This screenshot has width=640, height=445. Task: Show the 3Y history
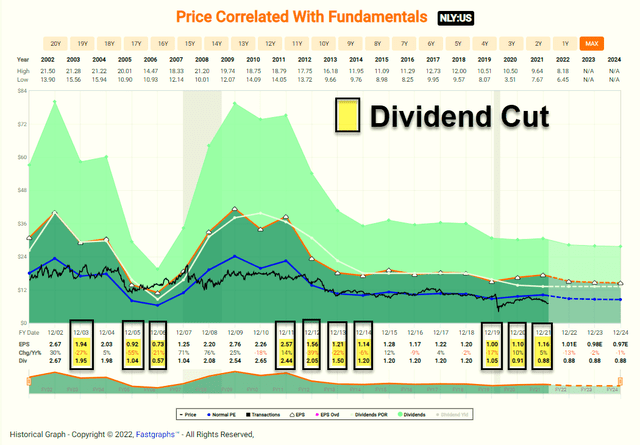(x=512, y=44)
